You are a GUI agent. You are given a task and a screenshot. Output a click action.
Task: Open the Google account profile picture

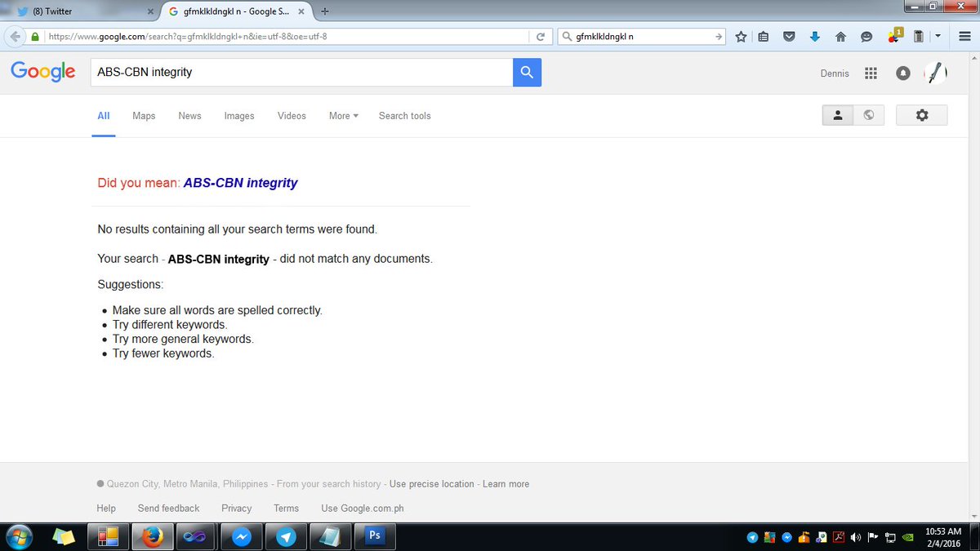(935, 73)
